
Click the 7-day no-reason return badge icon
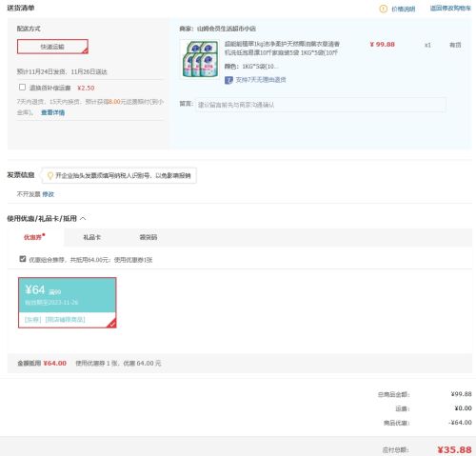tap(228, 80)
